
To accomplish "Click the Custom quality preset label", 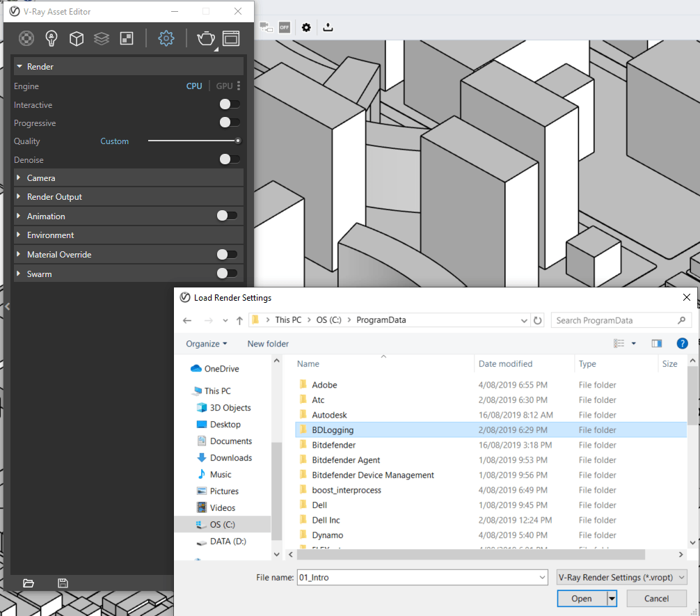I will 115,141.
